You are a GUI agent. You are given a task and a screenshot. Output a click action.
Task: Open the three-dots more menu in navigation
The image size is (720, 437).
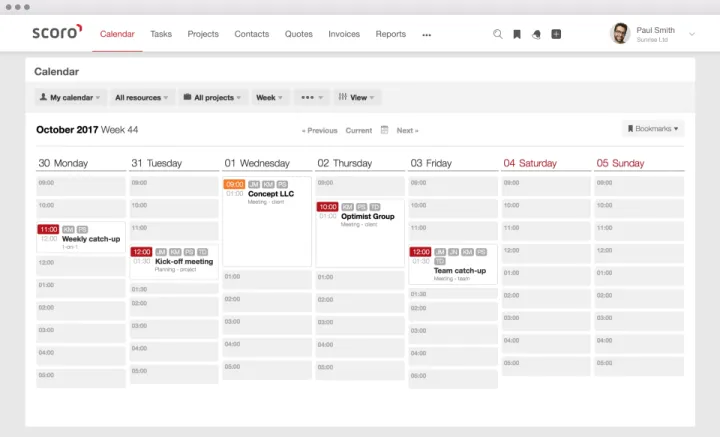click(x=427, y=35)
